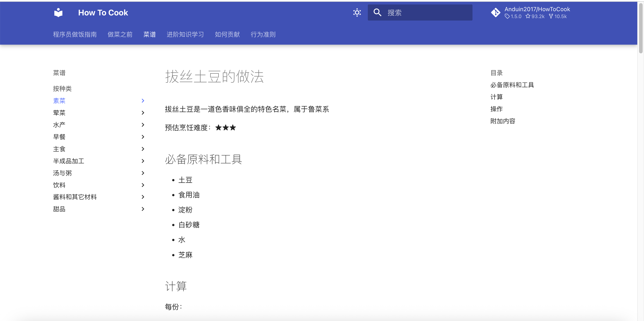Click the 10.5k forks icon
644x321 pixels.
[x=551, y=17]
